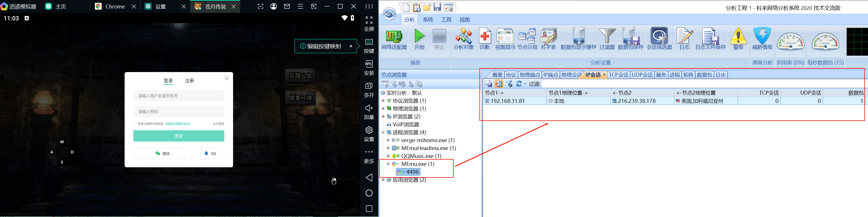Open the 过滤器 filter funnel tool
This screenshot has height=217, width=868.
[607, 39]
